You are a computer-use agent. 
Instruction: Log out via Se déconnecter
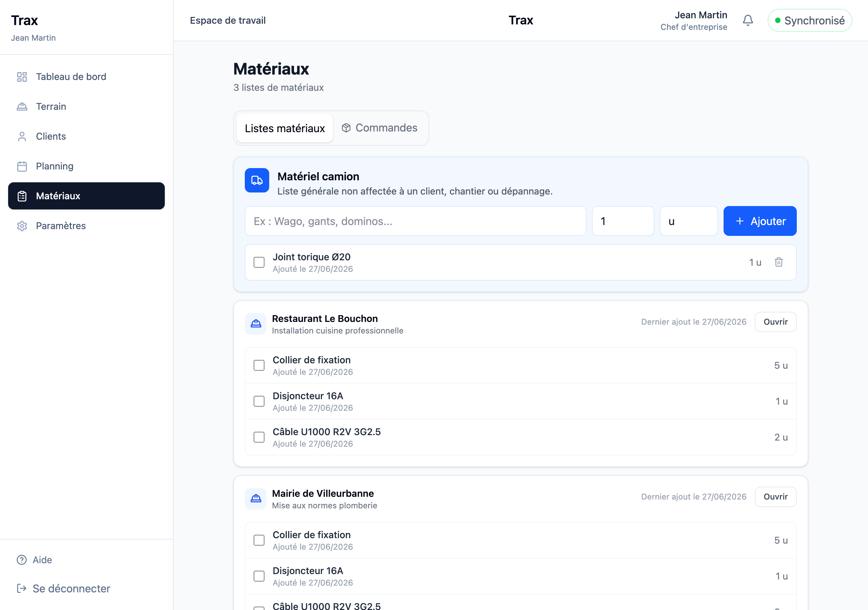coord(63,588)
